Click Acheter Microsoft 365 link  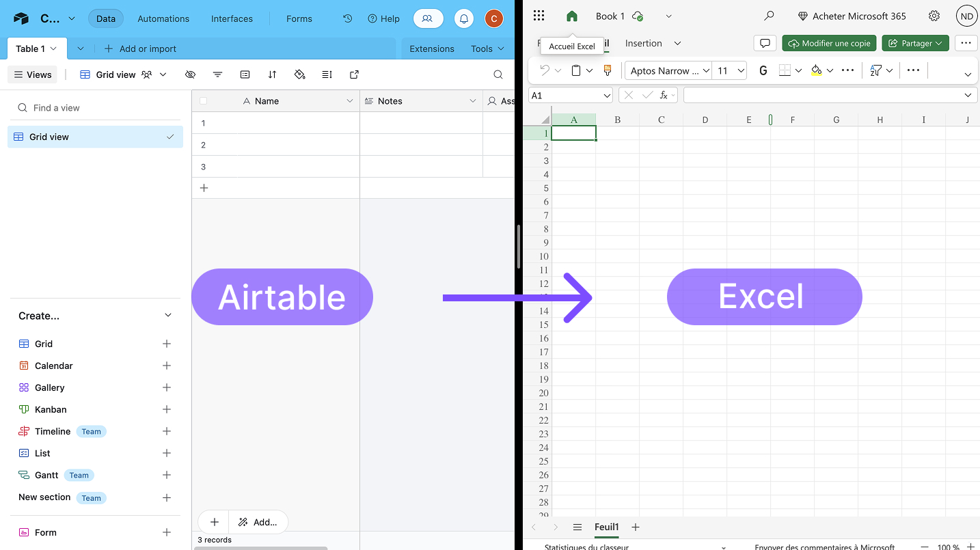852,16
